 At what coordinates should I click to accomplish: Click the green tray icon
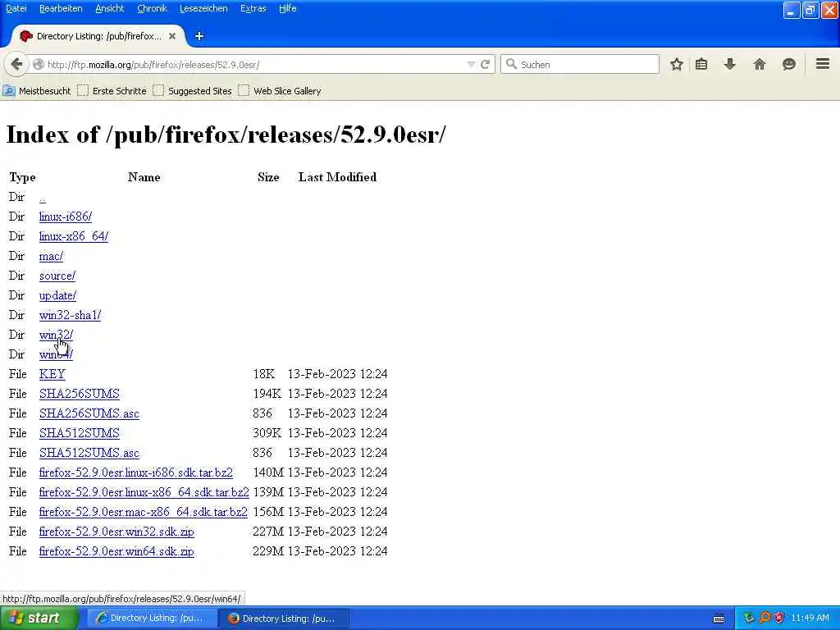749,619
